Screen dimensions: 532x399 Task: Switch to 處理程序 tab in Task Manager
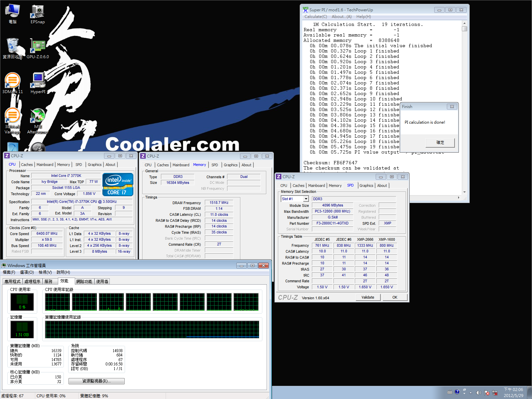click(x=32, y=281)
